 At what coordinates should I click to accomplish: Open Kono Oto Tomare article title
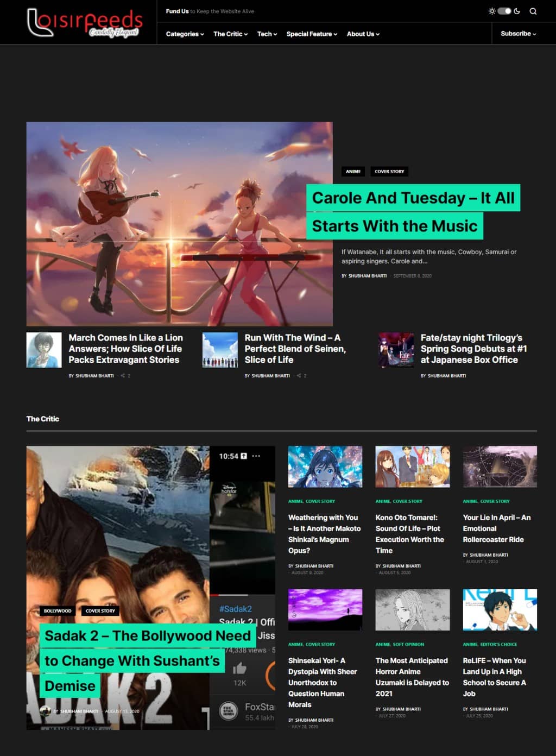click(x=410, y=534)
